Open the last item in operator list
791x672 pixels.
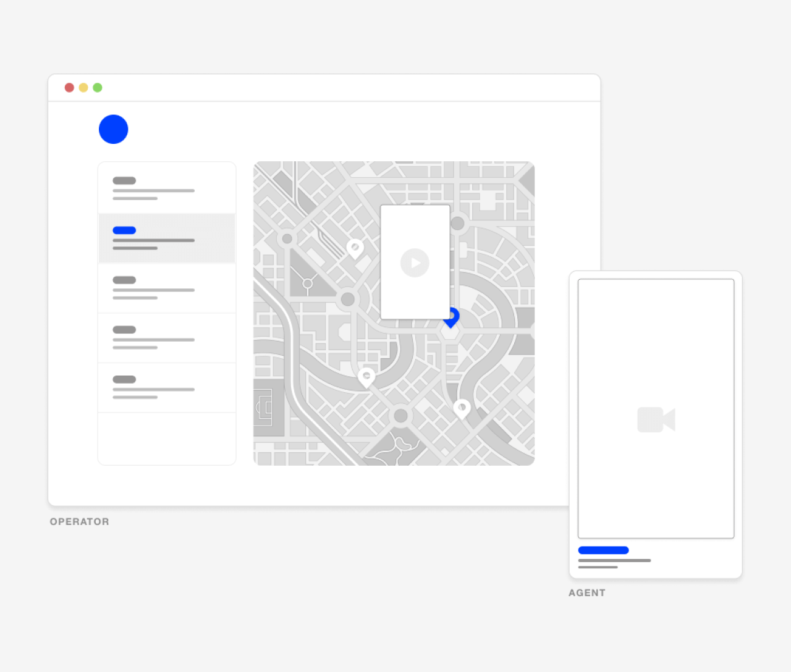[x=167, y=388]
